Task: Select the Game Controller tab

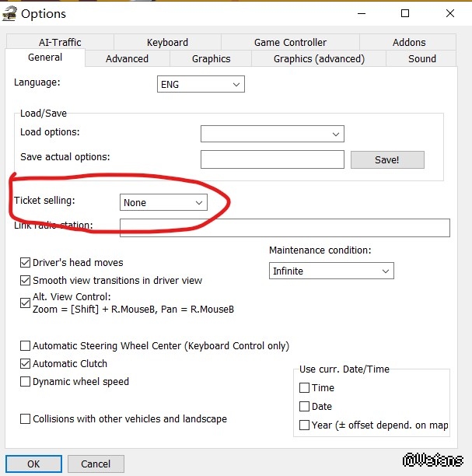Action: coord(290,42)
